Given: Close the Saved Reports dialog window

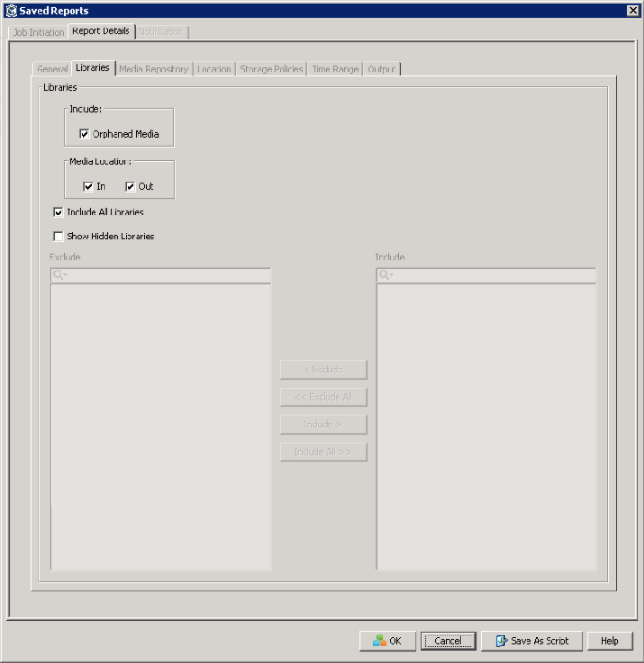Looking at the screenshot, I should pos(633,11).
